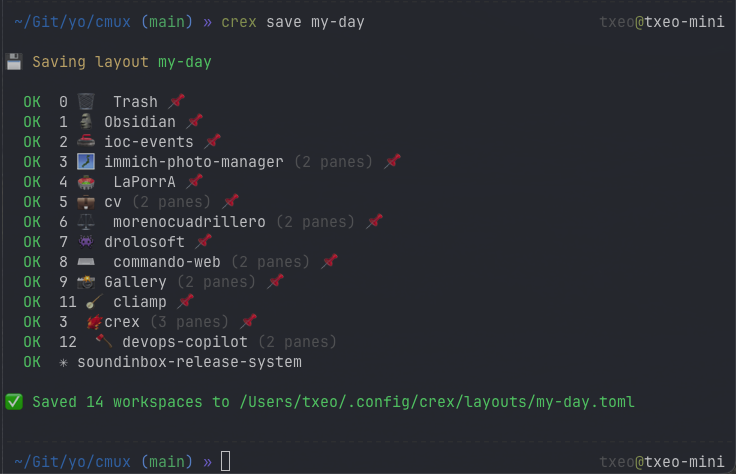Click the briefcase emoji for cv
The height and width of the screenshot is (474, 736).
tap(86, 202)
